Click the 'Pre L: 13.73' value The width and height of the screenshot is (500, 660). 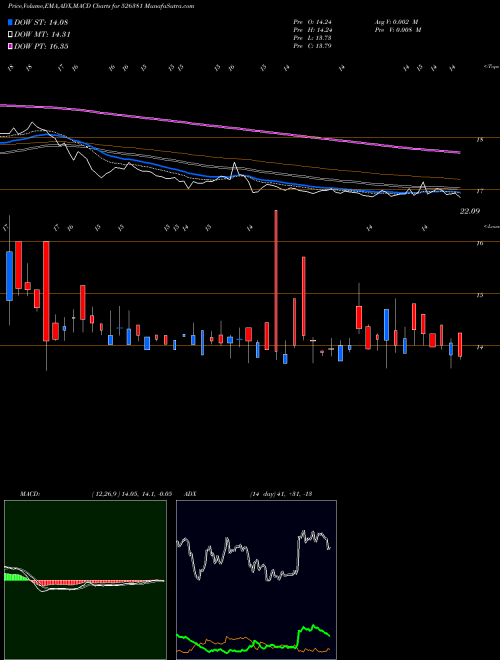click(x=312, y=38)
